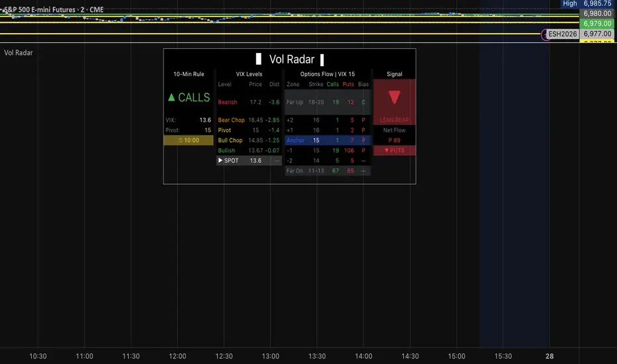Image resolution: width=617 pixels, height=364 pixels.
Task: Select the highlighted Anchor zone row
Action: pyautogui.click(x=328, y=140)
